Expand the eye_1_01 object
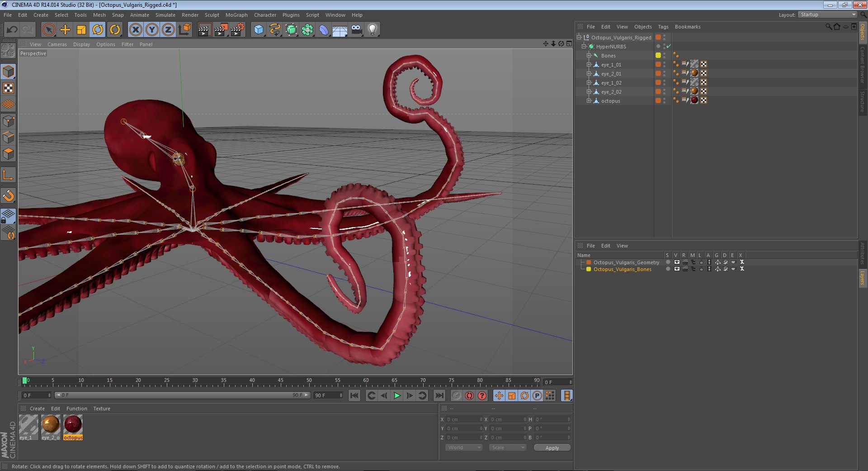 click(589, 64)
